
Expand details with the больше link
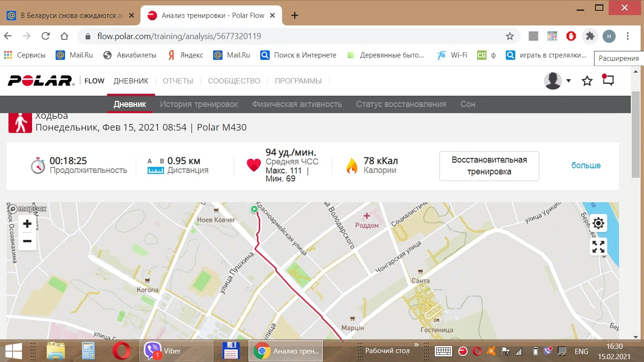point(586,165)
